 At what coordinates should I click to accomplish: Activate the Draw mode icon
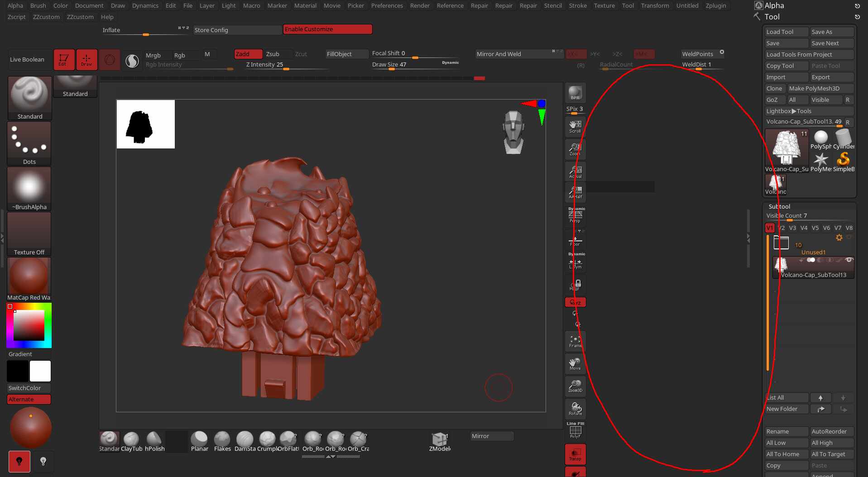[x=86, y=60]
